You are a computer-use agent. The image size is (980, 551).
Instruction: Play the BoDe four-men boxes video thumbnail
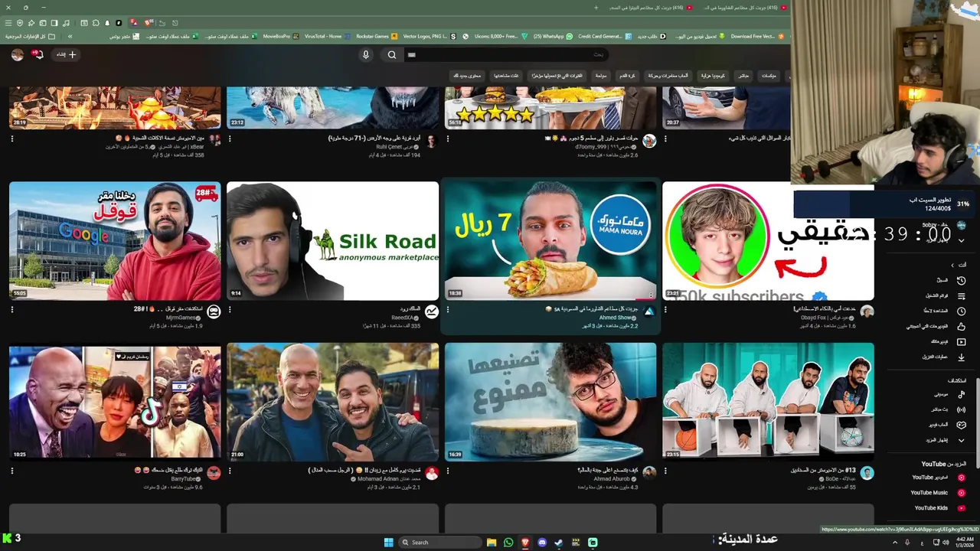(768, 402)
